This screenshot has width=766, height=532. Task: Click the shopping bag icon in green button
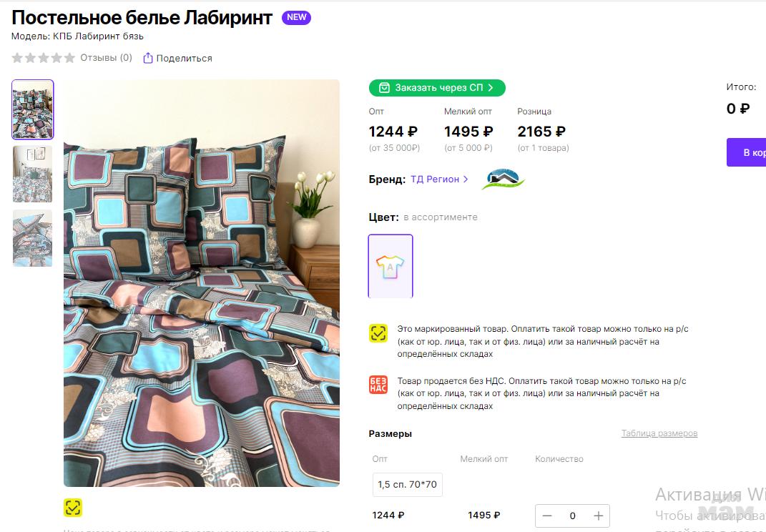click(x=385, y=88)
